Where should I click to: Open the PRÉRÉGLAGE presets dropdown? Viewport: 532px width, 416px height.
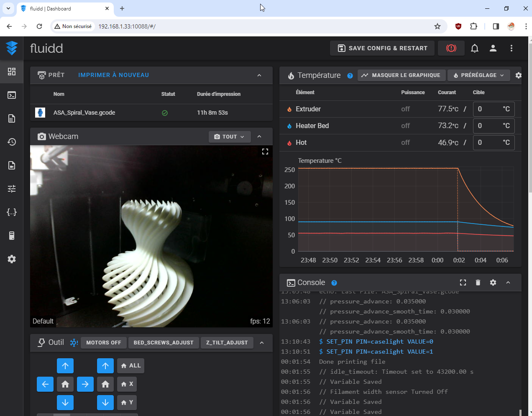pyautogui.click(x=478, y=75)
